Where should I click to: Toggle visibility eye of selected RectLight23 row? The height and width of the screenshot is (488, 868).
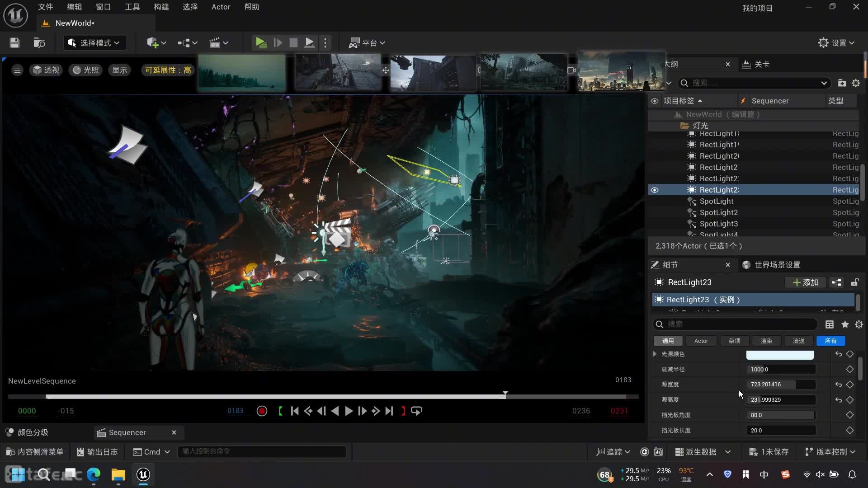(655, 190)
